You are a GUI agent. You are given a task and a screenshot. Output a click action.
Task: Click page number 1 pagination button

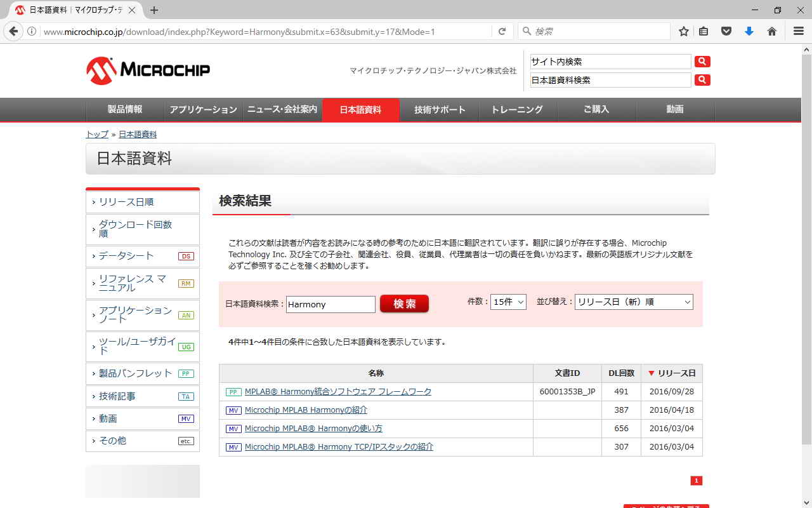(696, 481)
